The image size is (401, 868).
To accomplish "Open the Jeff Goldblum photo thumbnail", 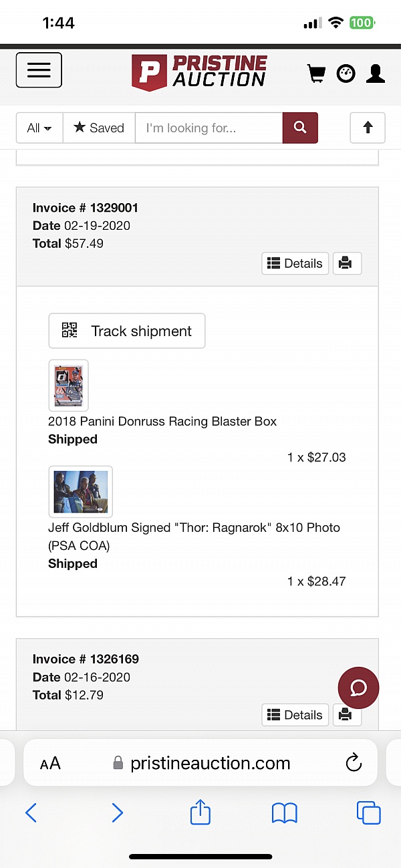I will click(80, 491).
